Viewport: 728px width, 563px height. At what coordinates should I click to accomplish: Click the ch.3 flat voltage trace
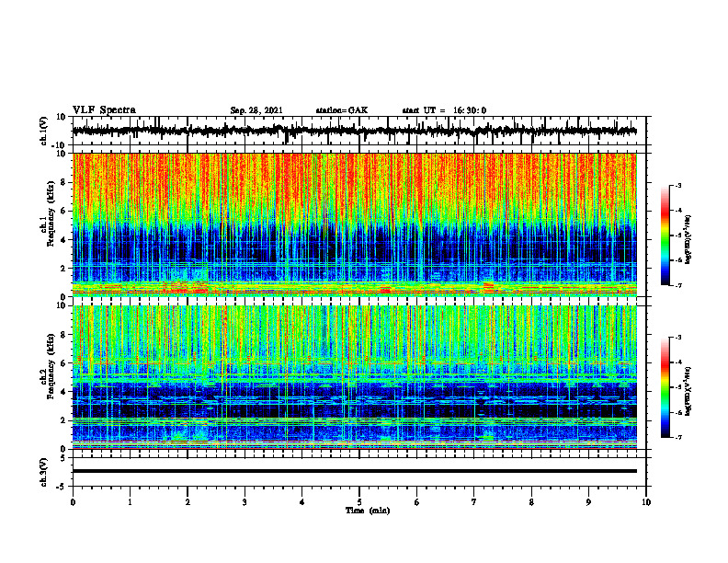point(354,471)
